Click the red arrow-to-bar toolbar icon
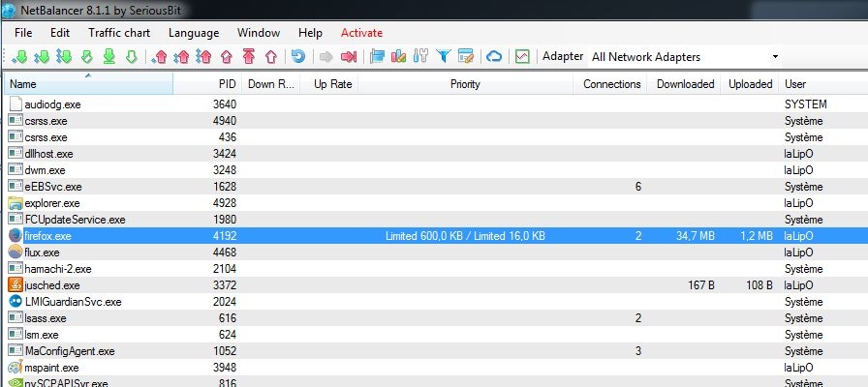The width and height of the screenshot is (868, 387). click(x=349, y=56)
